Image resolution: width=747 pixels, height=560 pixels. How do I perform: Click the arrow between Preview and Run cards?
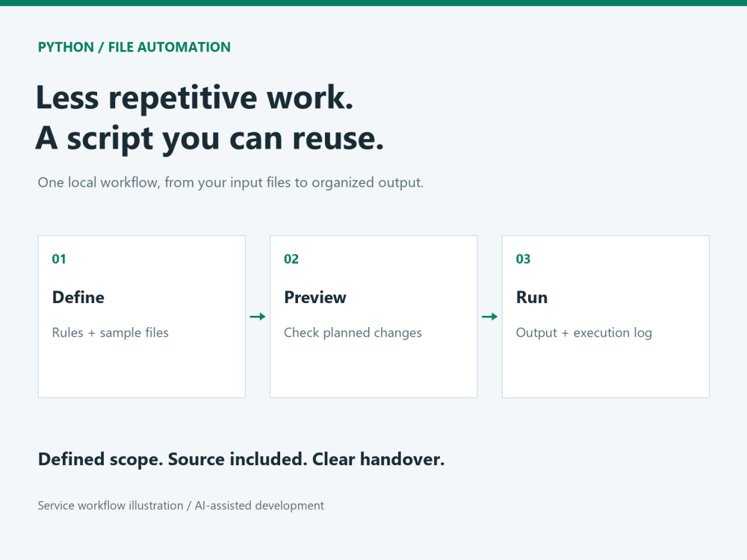pos(490,317)
